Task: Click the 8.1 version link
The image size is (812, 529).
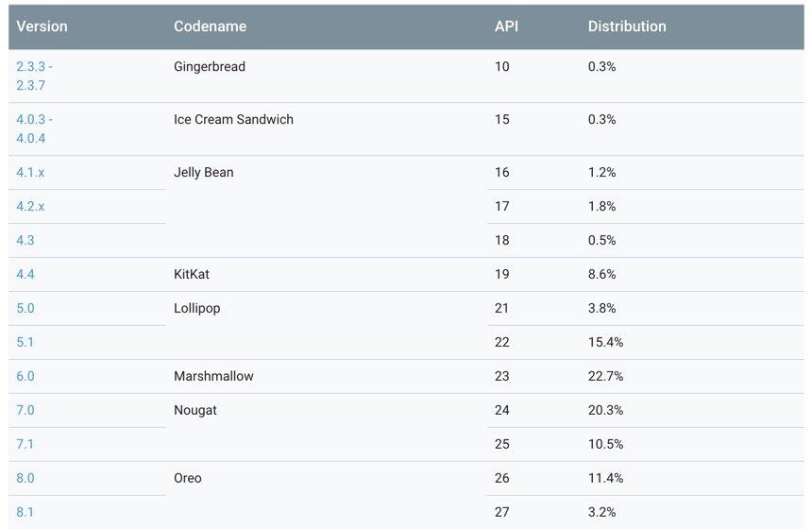Action: point(25,512)
